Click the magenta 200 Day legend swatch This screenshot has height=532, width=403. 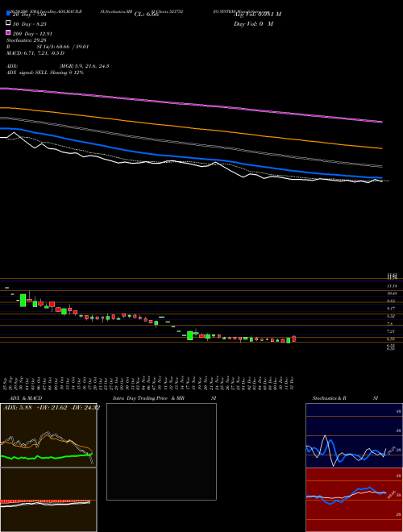coord(8,32)
